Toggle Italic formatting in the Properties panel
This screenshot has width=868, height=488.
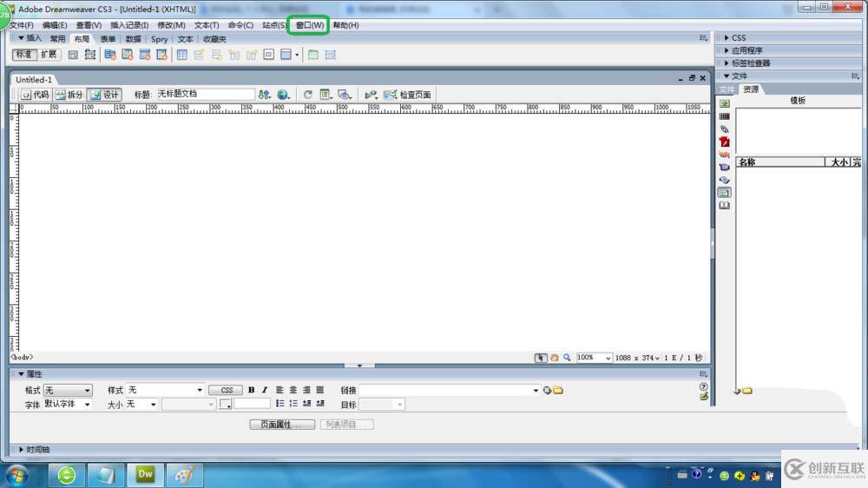tap(265, 390)
